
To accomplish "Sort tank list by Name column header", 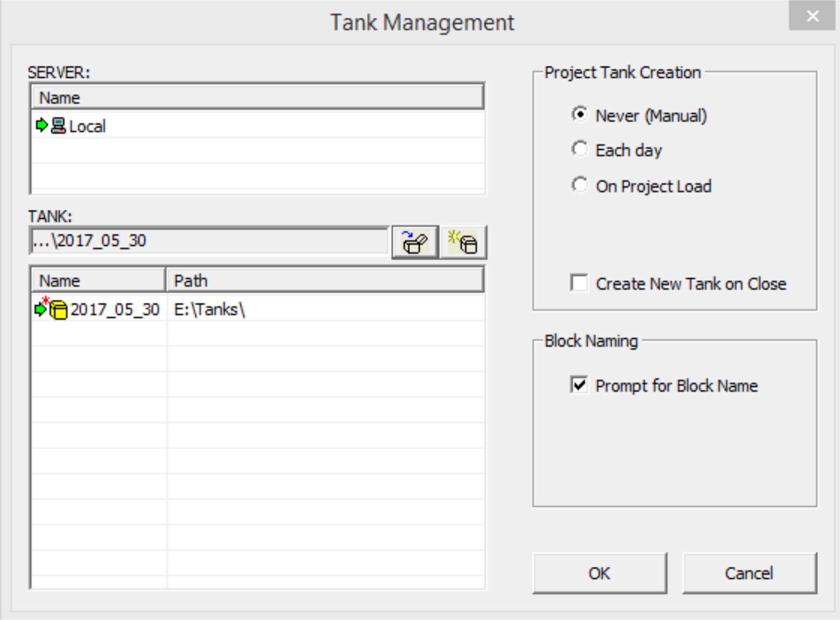I will click(x=98, y=281).
